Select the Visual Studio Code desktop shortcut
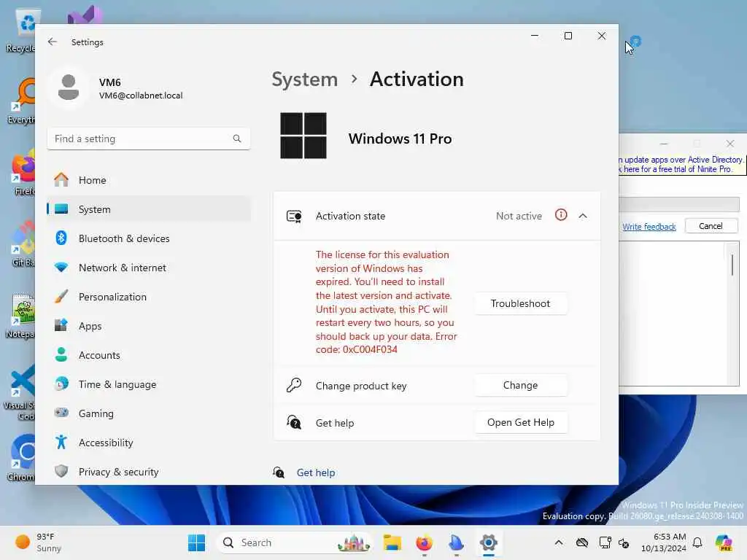 (20, 393)
